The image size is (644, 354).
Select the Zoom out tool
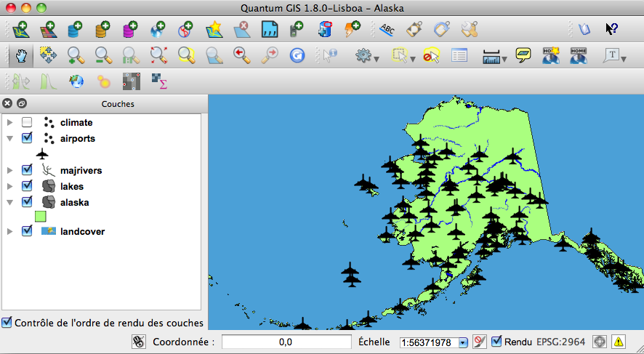click(103, 55)
